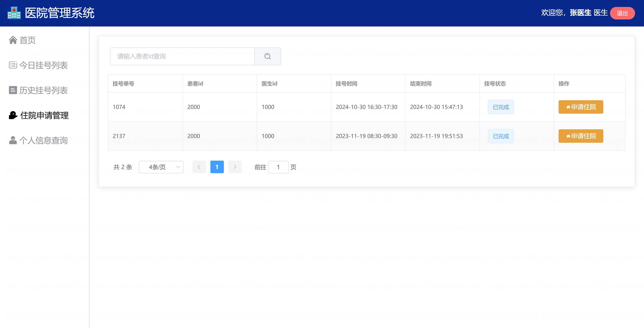
Task: Go to previous page with left arrow
Action: [199, 167]
